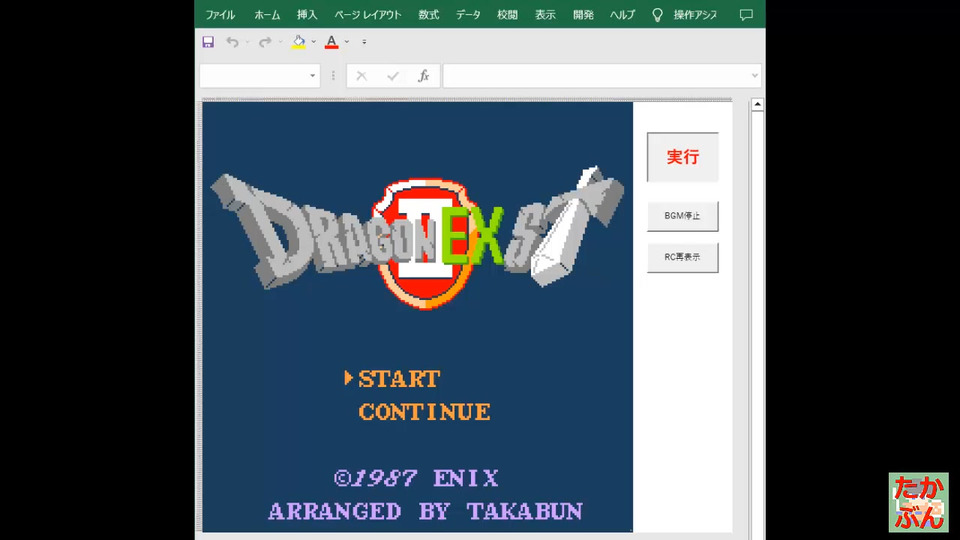Select START on the title screen
This screenshot has width=960, height=540.
pos(399,379)
